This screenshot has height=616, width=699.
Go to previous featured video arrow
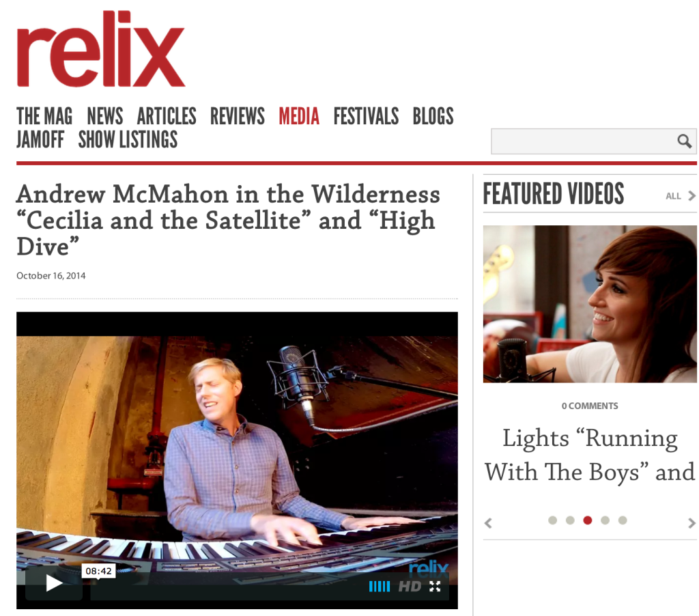click(488, 522)
